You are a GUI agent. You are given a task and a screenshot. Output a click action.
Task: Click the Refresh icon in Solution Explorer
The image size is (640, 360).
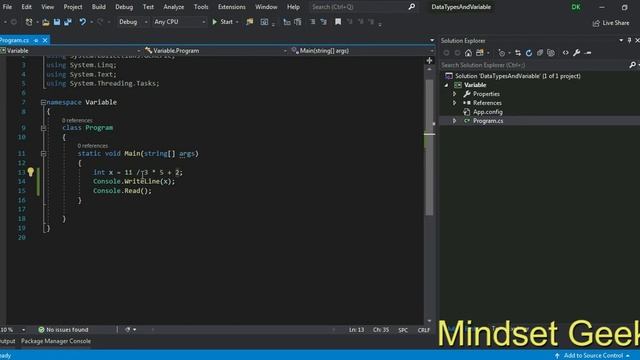pos(529,53)
